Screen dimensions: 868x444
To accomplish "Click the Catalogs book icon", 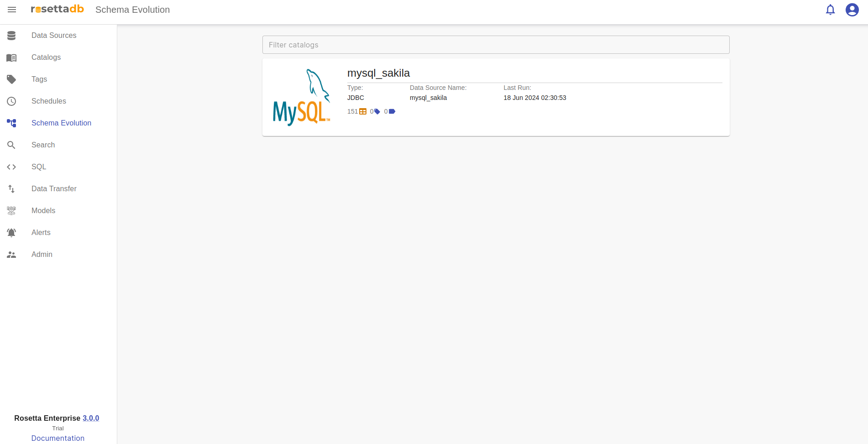I will coord(11,57).
